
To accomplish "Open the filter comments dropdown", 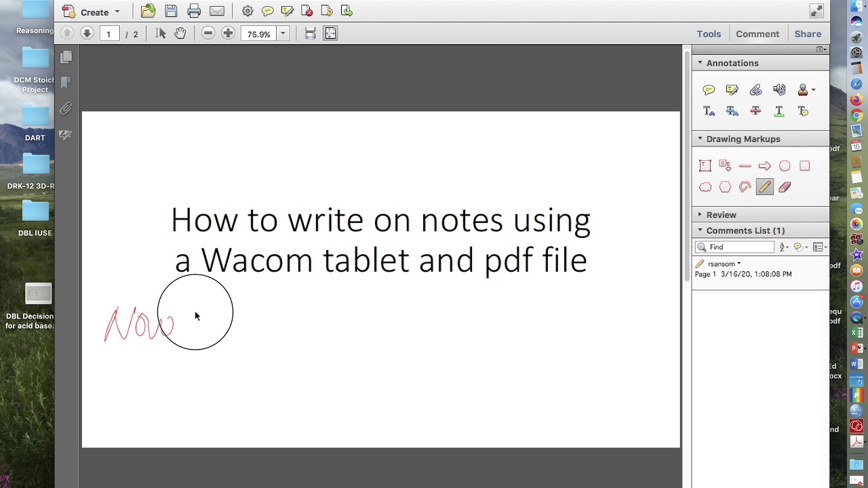I will [800, 247].
